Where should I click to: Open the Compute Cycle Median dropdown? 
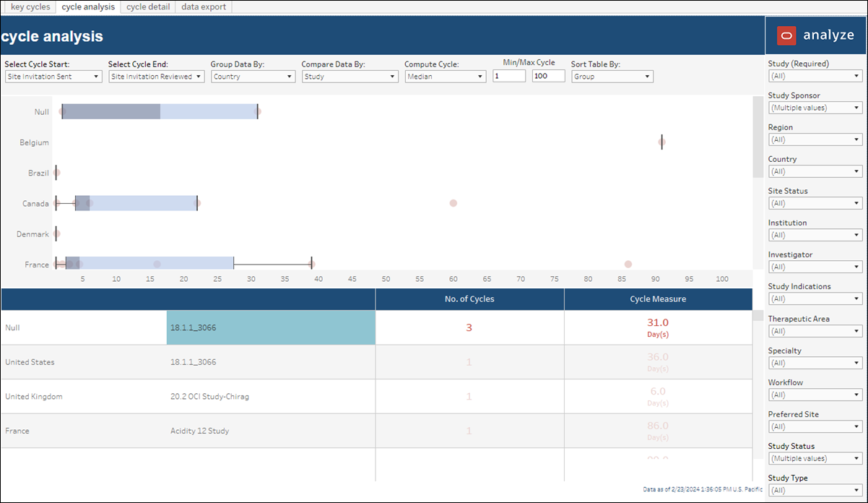click(x=446, y=76)
